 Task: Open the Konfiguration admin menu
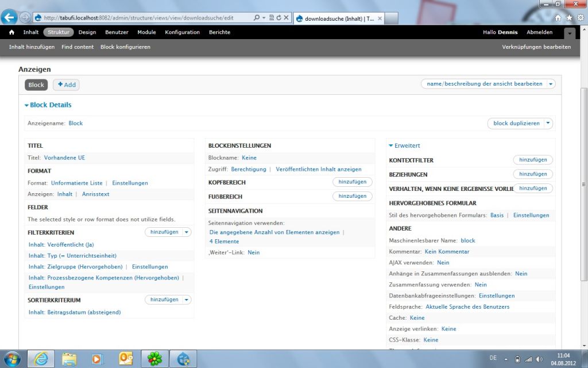point(182,32)
